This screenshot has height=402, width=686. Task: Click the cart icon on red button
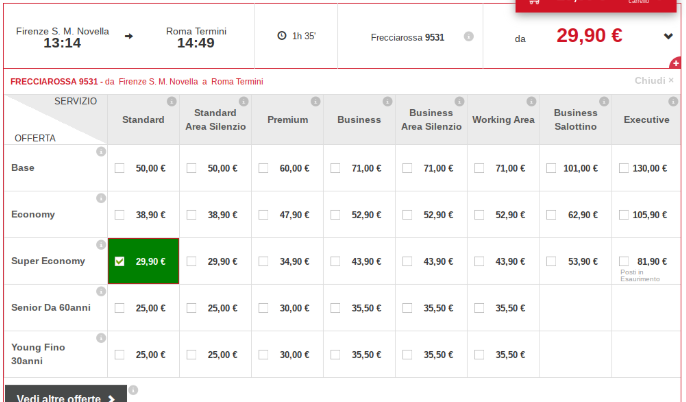pos(534,2)
